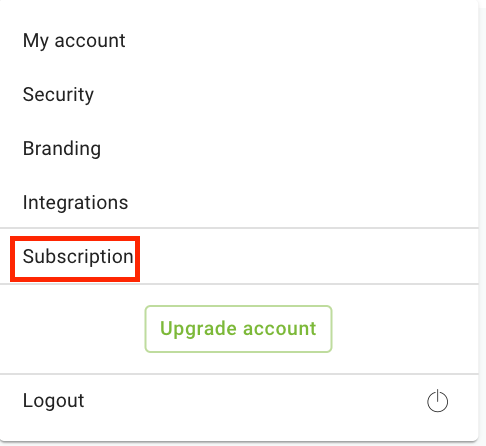Click the Branding row above Integrations
This screenshot has height=446, width=486.
pos(239,149)
